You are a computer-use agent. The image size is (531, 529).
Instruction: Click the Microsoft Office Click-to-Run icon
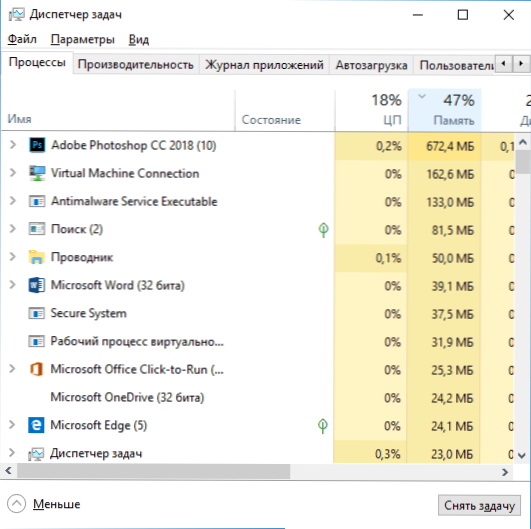[x=36, y=369]
